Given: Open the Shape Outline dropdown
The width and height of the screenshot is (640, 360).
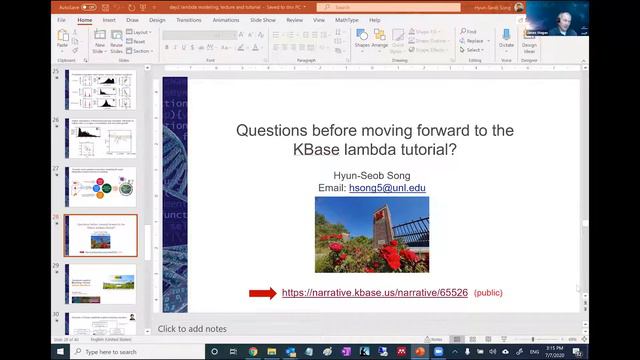Looking at the screenshot, I should 428,41.
